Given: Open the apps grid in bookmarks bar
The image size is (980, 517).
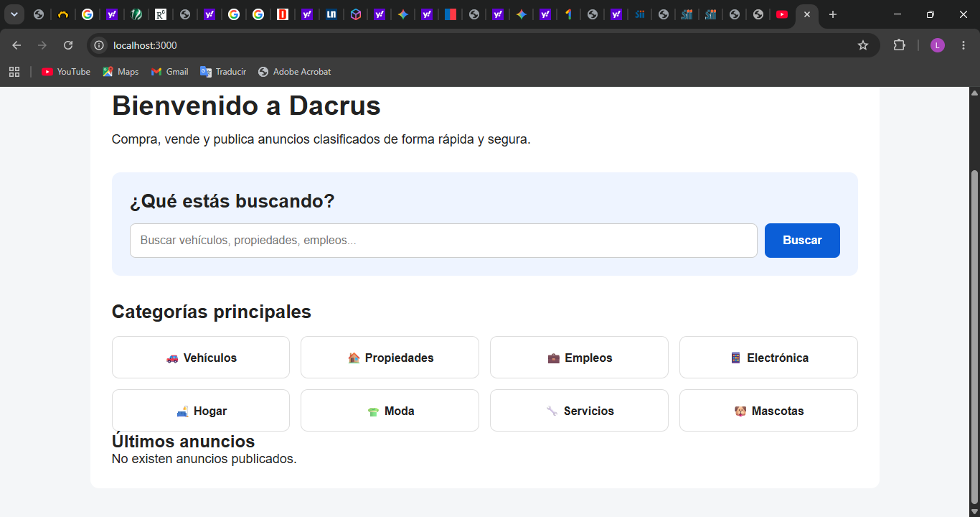Looking at the screenshot, I should 14,72.
